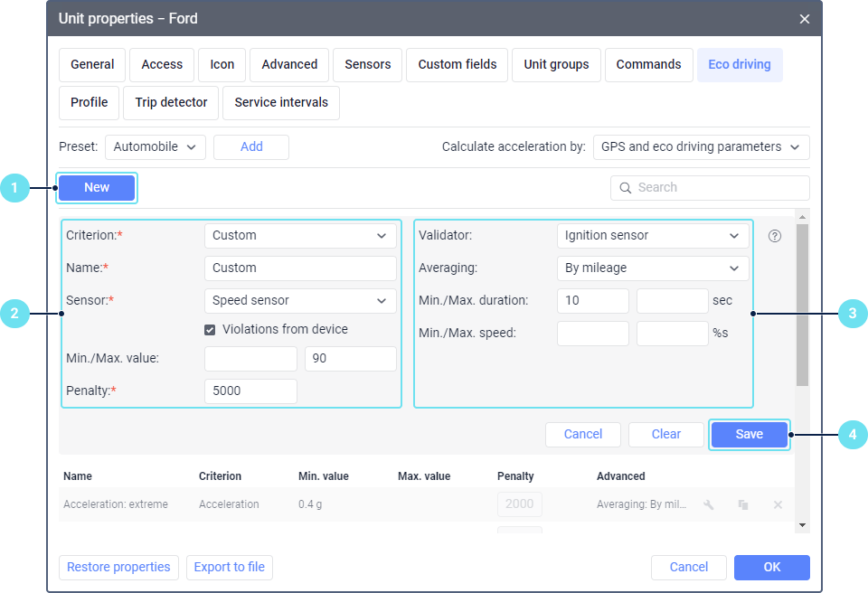The height and width of the screenshot is (593, 868).
Task: Open the Preset Automobile dropdown
Action: [156, 147]
